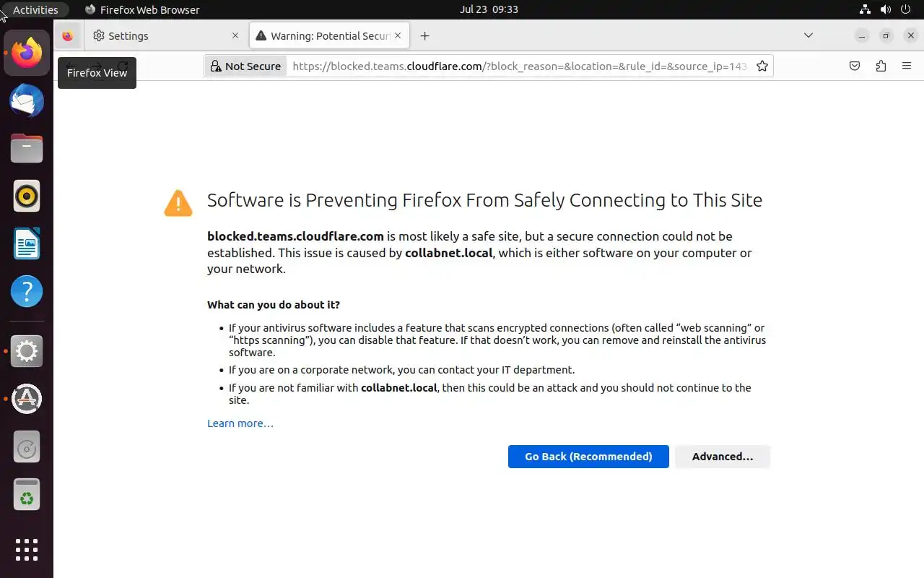Click the Not Secure lock indicator
This screenshot has width=924, height=578.
(245, 66)
